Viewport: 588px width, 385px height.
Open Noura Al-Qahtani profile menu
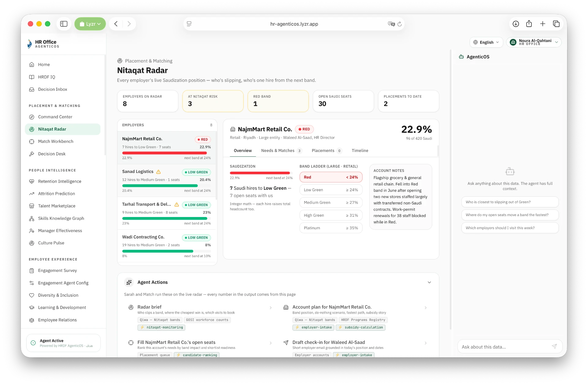[533, 42]
